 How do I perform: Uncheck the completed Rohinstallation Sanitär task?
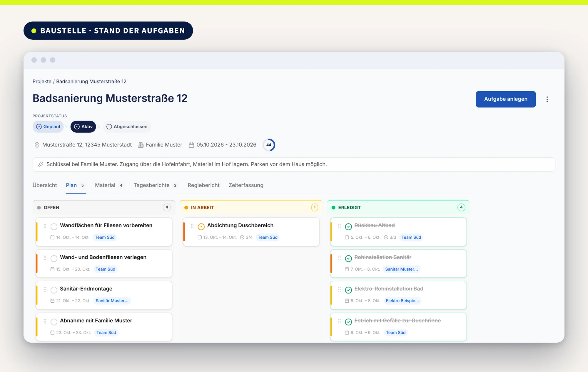[x=348, y=258]
